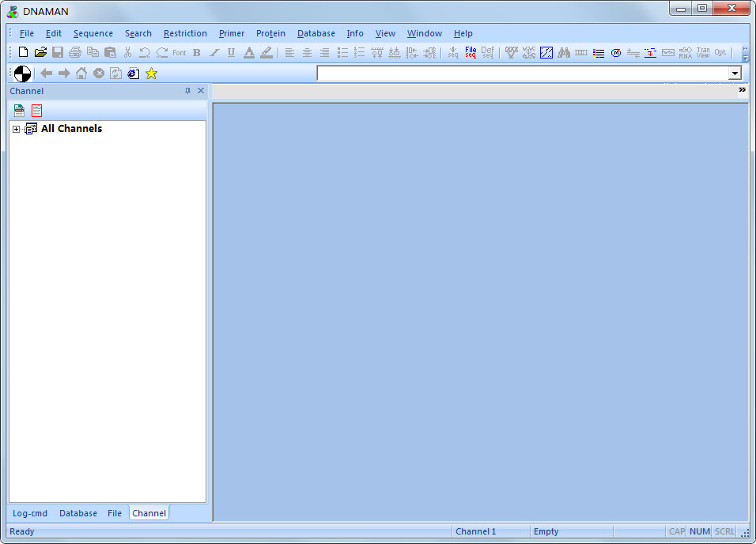The image size is (756, 544).
Task: Click the blue circle M icon
Action: 616,52
